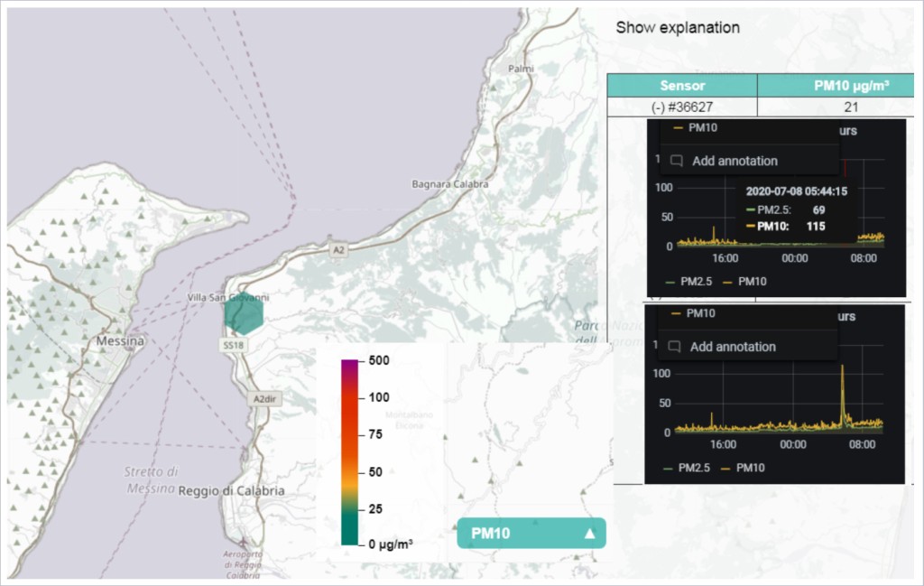Open the PM10 pollutant selector dropdown

531,533
